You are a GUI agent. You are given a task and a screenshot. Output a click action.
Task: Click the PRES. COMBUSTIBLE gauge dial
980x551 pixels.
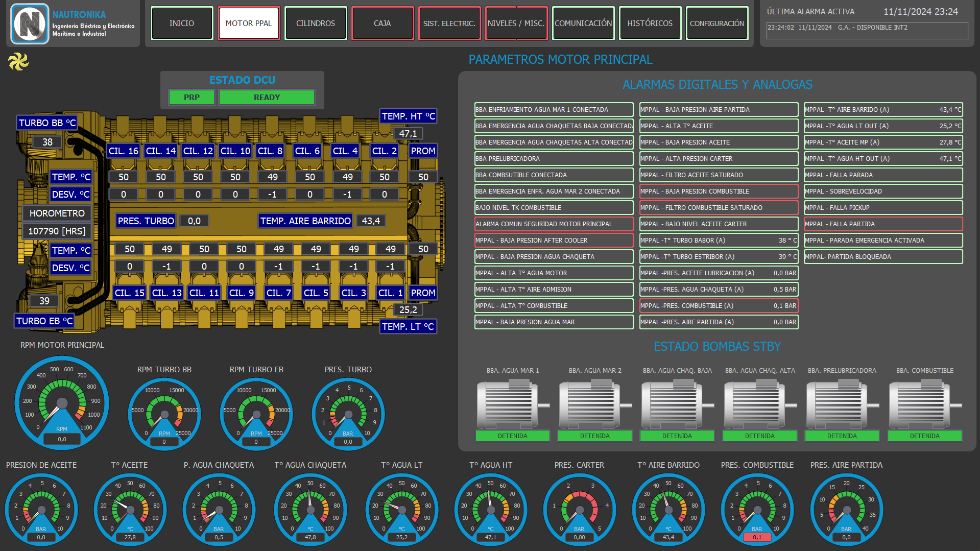757,510
